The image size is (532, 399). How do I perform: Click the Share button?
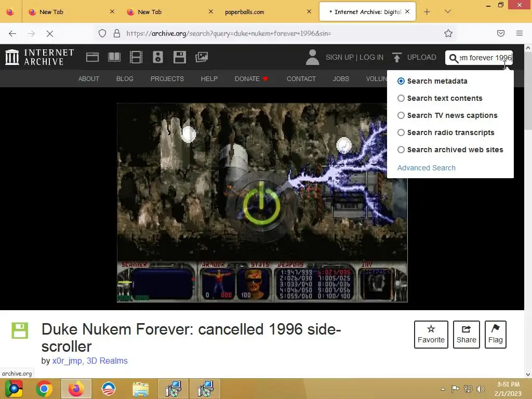pyautogui.click(x=467, y=335)
